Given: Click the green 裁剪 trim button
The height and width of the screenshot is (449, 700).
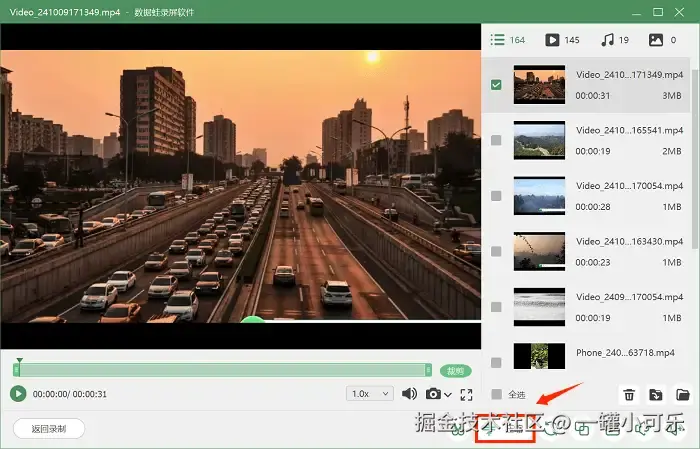Looking at the screenshot, I should coord(456,371).
